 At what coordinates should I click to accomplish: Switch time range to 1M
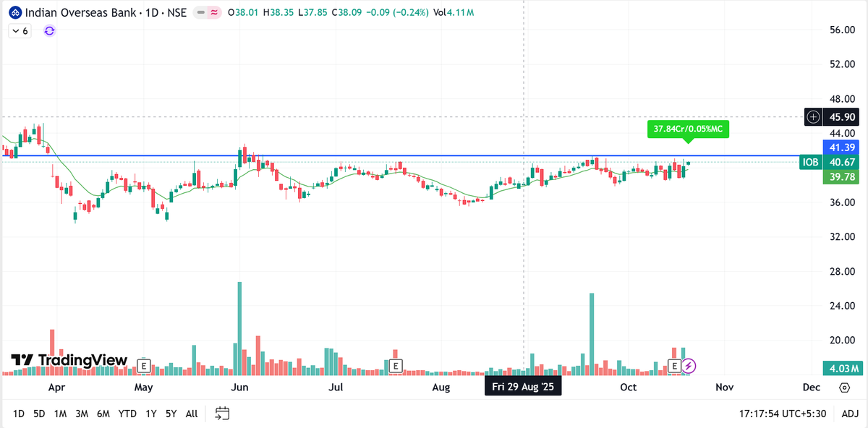tap(60, 414)
